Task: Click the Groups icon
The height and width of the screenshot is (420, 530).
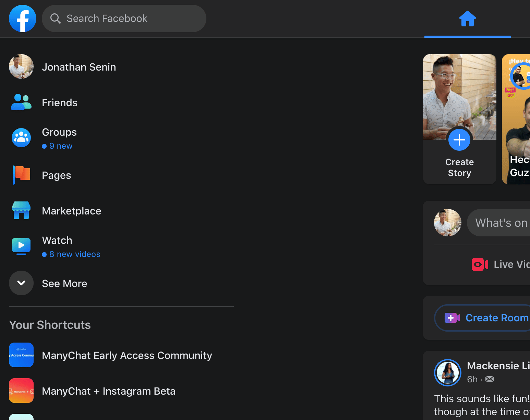Action: click(21, 138)
